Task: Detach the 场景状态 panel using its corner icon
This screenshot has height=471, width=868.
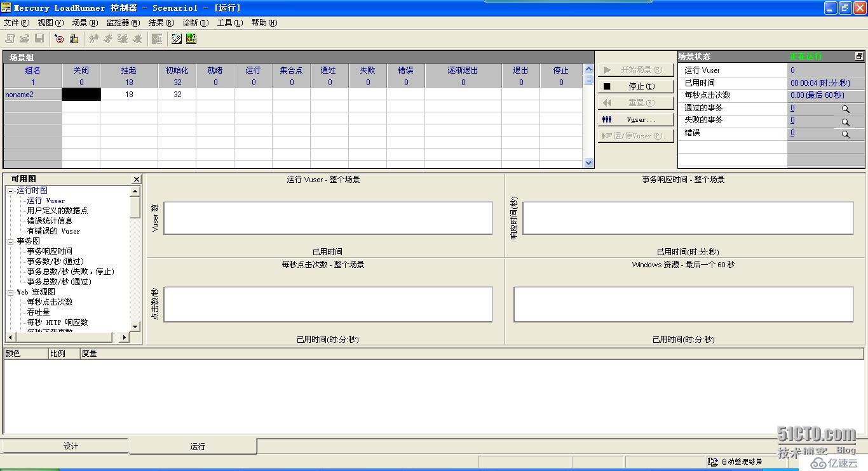Action: pos(859,56)
